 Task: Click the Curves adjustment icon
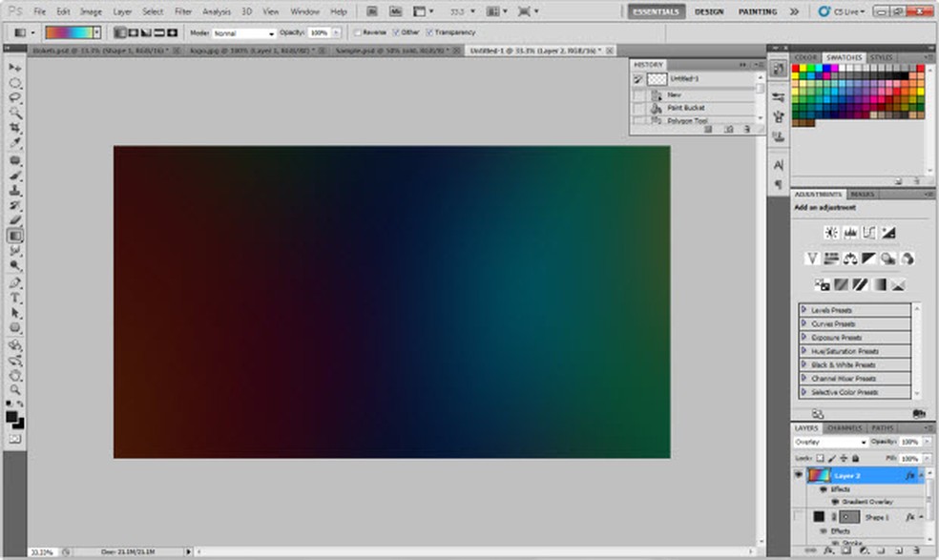pyautogui.click(x=869, y=232)
